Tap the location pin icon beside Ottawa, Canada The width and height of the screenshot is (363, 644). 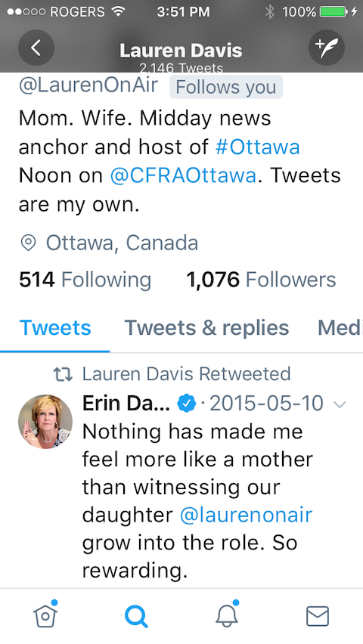click(28, 243)
